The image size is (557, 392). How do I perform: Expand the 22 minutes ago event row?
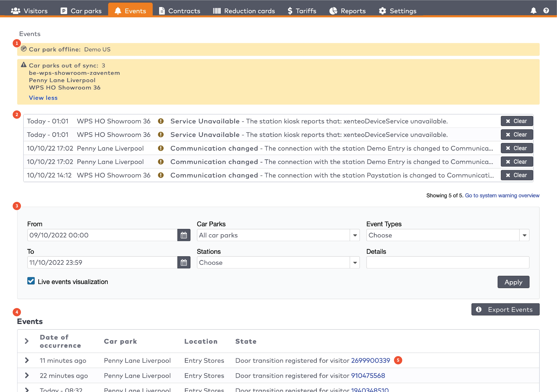[x=27, y=375]
